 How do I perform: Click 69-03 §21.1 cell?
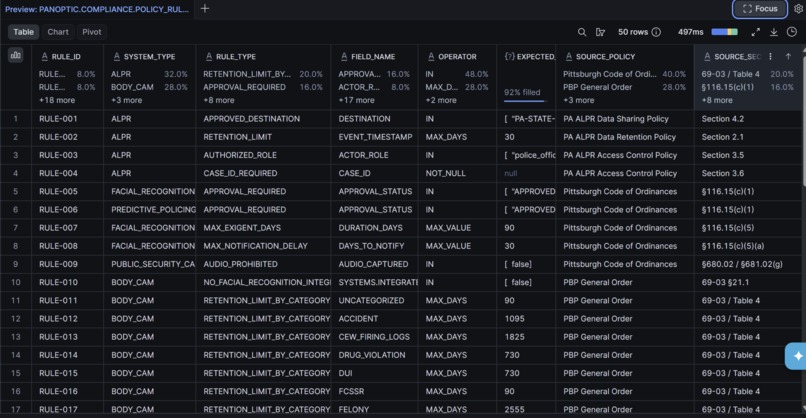click(747, 282)
